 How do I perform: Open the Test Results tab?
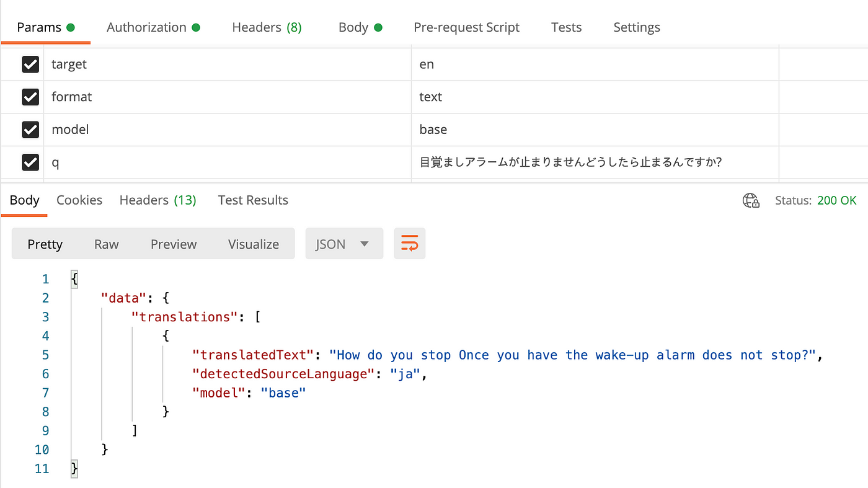point(253,200)
